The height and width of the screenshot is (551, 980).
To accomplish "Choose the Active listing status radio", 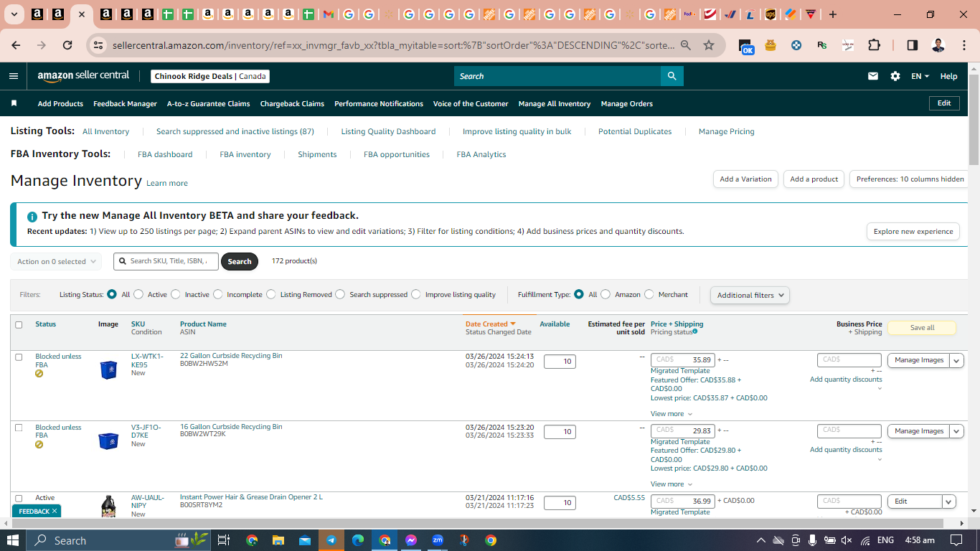I will pyautogui.click(x=139, y=294).
